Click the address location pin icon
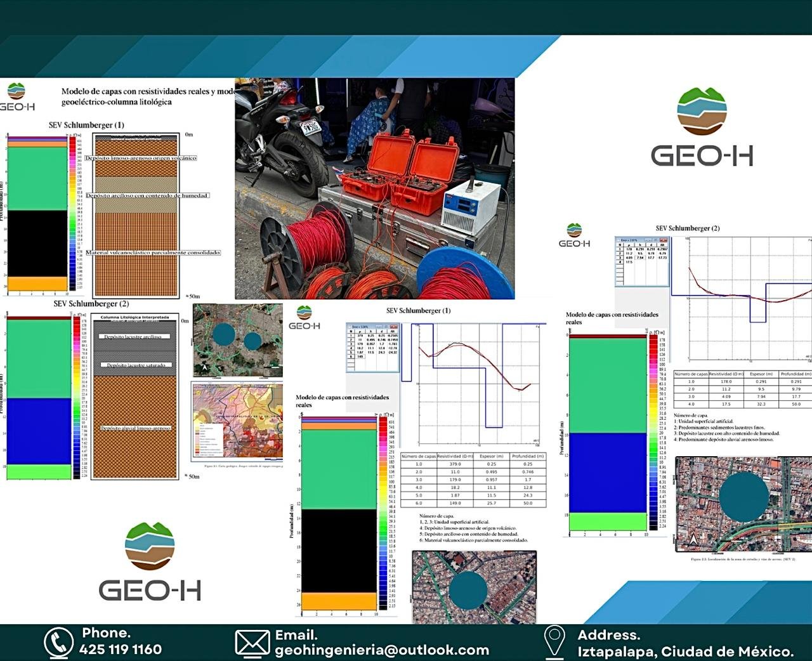812x661 pixels. (554, 641)
